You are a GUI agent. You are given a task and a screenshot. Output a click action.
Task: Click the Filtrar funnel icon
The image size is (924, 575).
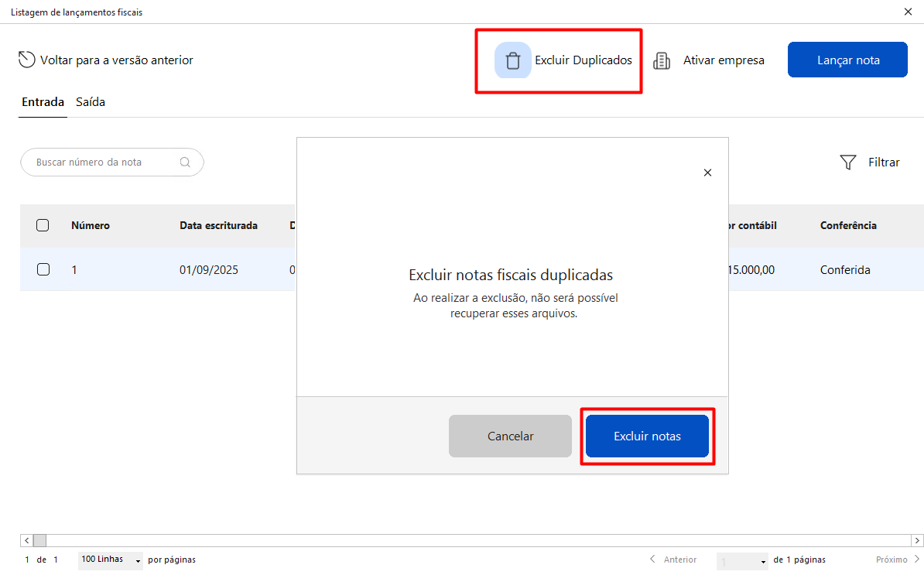coord(847,162)
